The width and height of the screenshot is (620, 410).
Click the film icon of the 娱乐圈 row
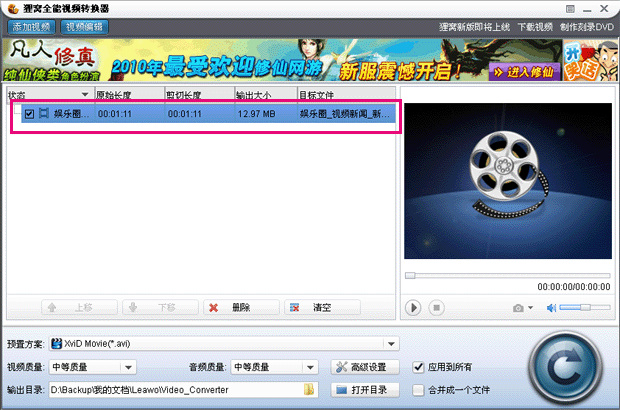[x=43, y=114]
